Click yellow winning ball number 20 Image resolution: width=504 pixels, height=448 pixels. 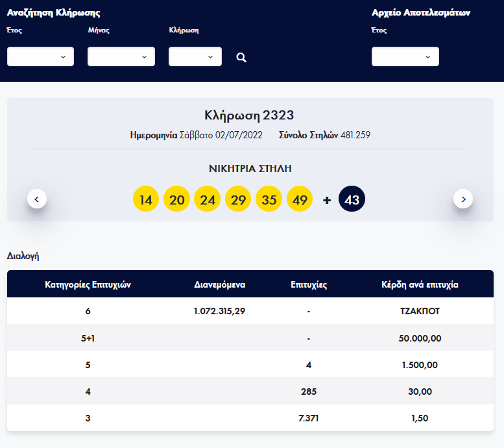coord(176,199)
